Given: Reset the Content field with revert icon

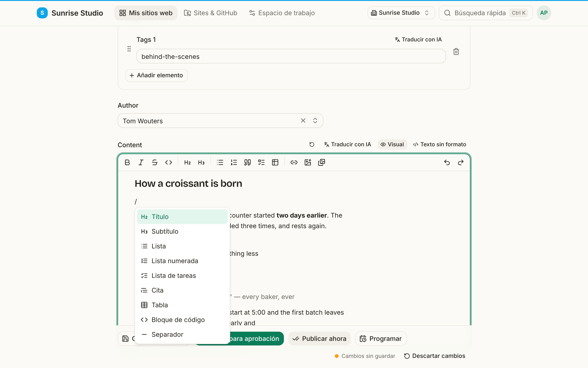Looking at the screenshot, I should (312, 145).
